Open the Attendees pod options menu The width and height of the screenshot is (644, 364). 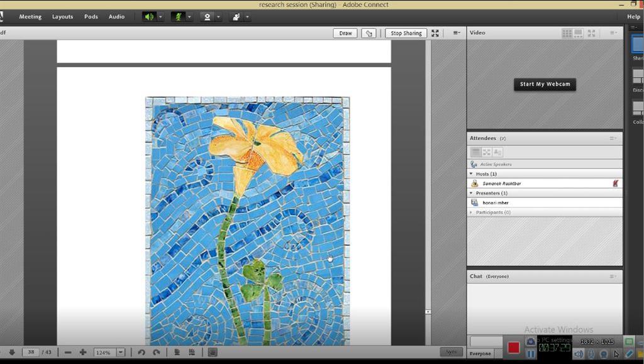click(x=613, y=138)
